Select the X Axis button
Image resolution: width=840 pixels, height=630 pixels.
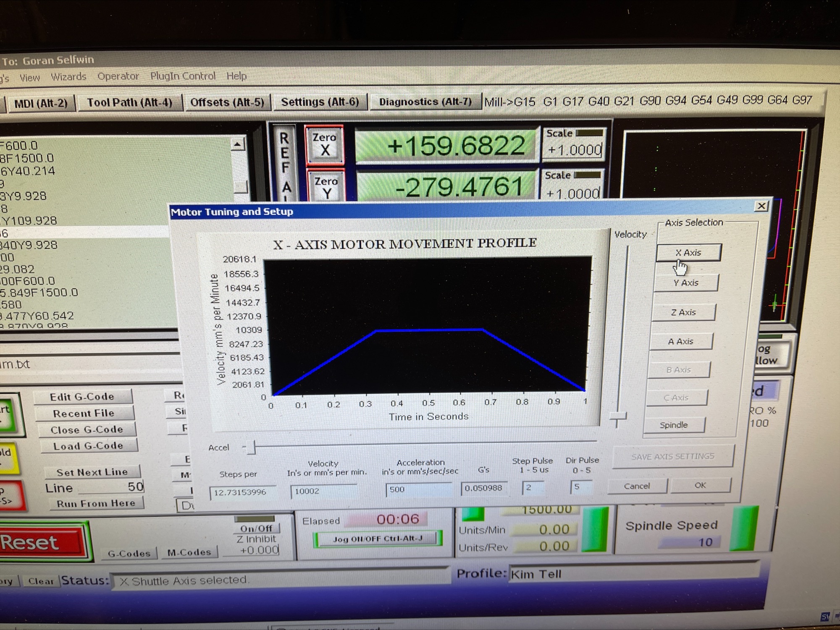[688, 253]
